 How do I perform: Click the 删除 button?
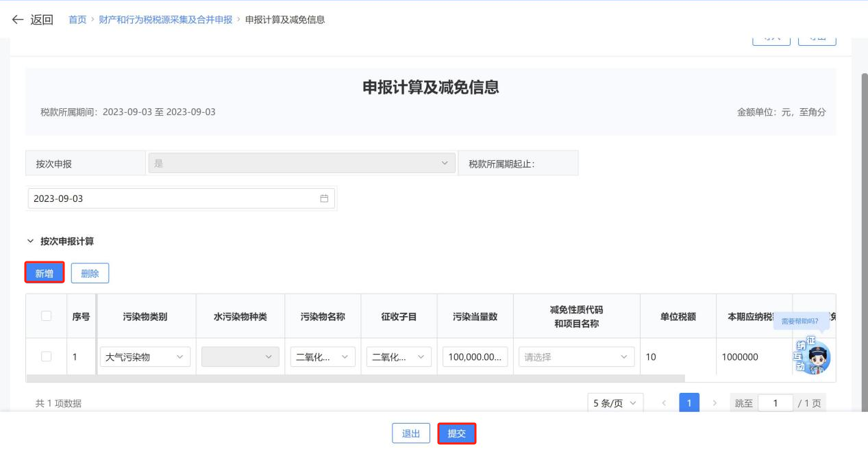point(90,273)
